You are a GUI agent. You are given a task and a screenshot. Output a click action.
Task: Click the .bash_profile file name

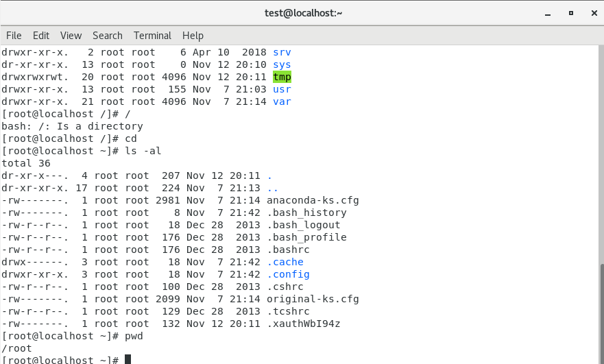tap(306, 237)
